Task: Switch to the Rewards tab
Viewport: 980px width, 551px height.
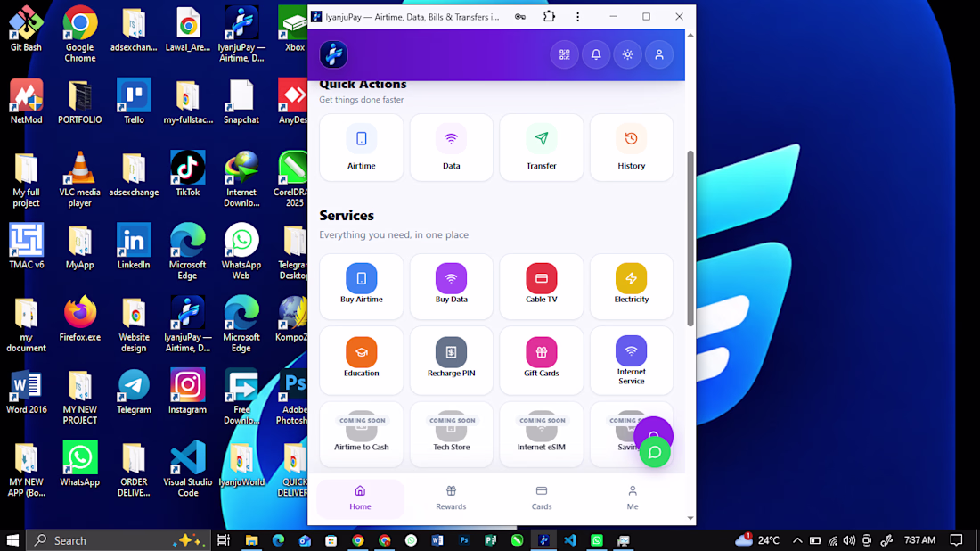Action: [x=451, y=498]
